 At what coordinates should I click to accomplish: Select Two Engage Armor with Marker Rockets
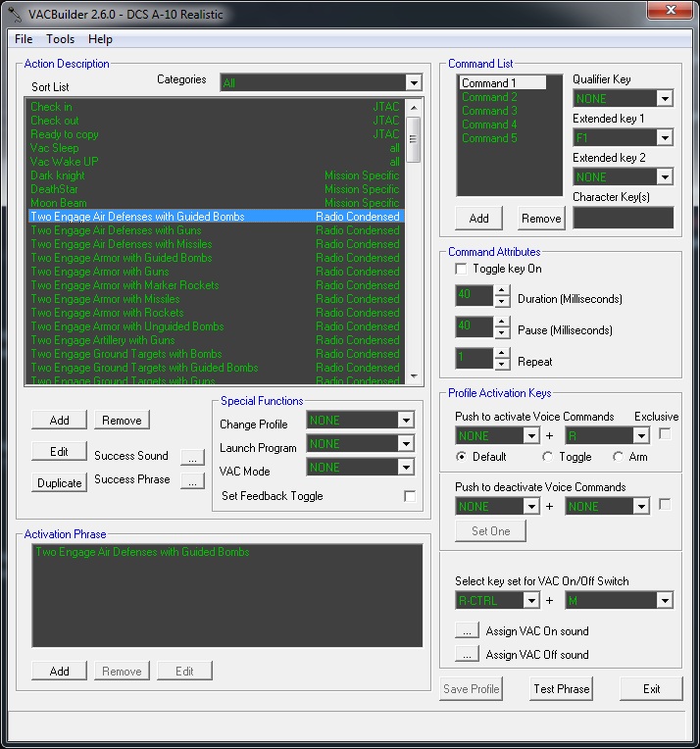point(215,285)
